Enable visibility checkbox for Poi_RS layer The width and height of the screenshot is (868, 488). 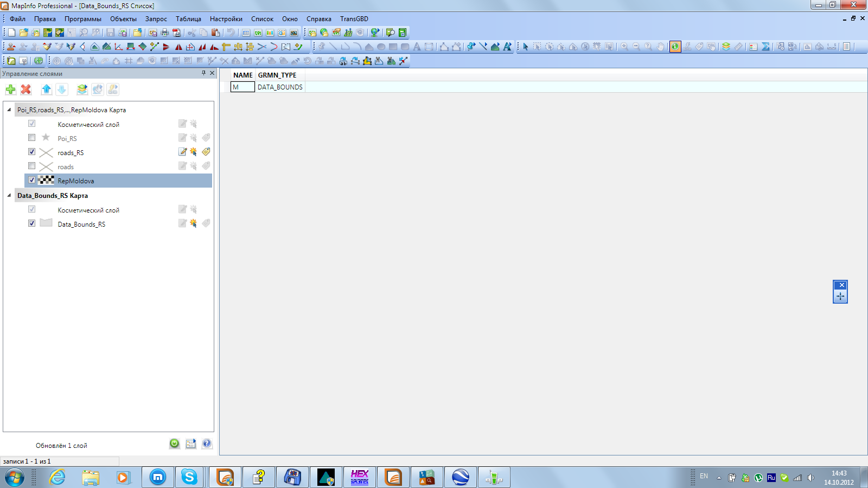[x=31, y=138]
